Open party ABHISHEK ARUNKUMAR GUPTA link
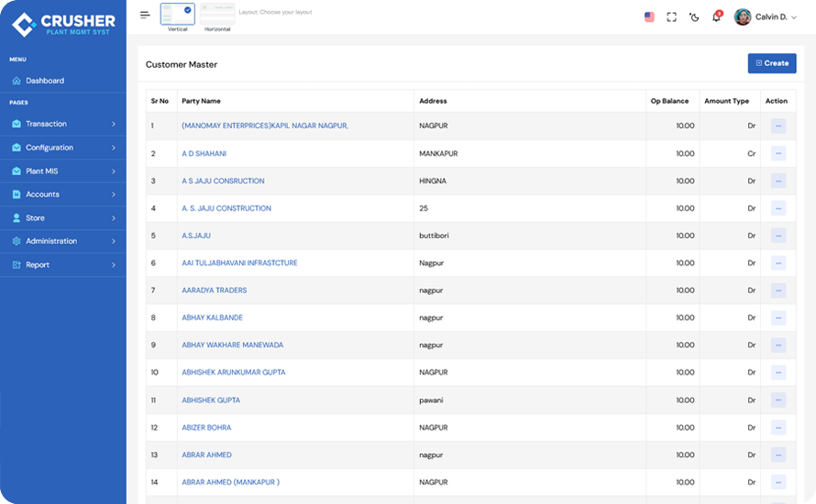This screenshot has width=816, height=504. tap(234, 372)
